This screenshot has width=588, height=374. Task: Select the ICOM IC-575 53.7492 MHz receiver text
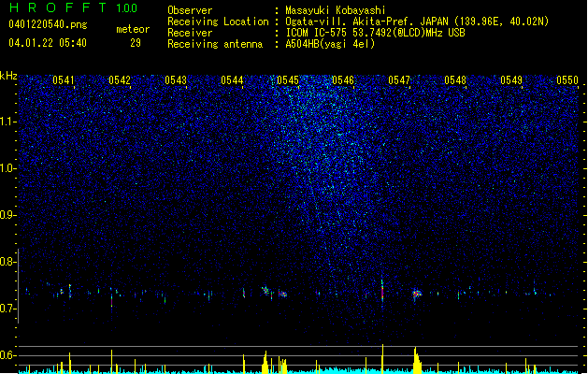coord(375,33)
